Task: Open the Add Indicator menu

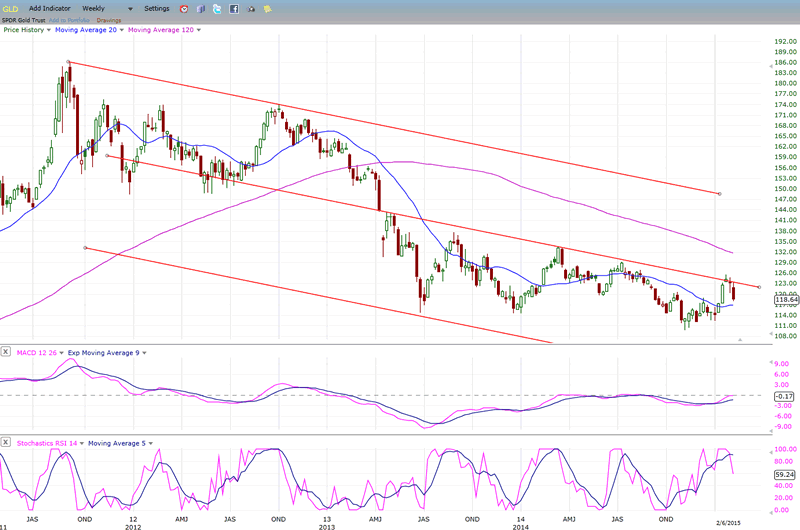Action: pyautogui.click(x=48, y=8)
